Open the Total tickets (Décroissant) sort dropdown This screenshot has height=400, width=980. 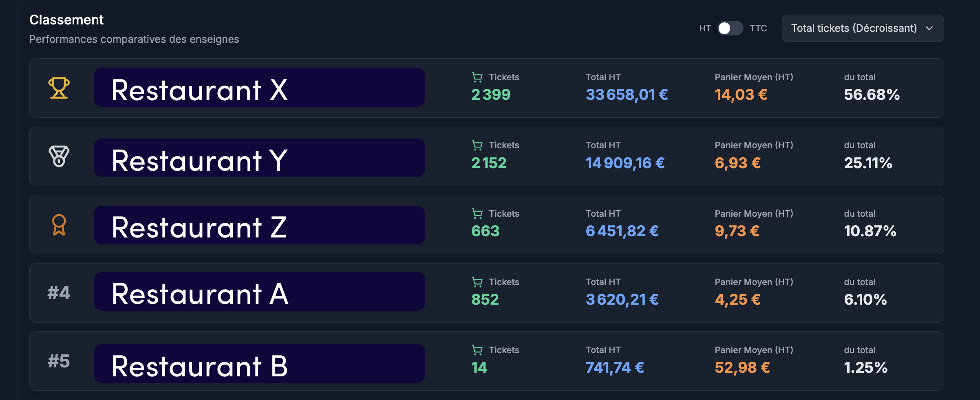[x=854, y=28]
